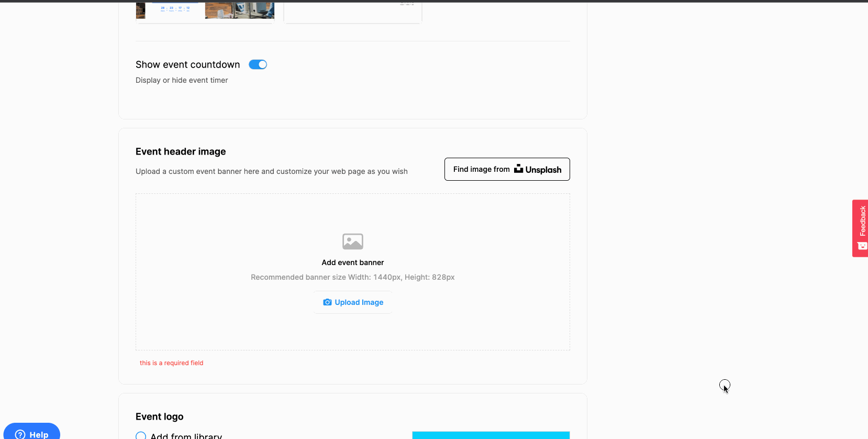Image resolution: width=868 pixels, height=439 pixels.
Task: Click the recommended banner size text
Action: coord(352,277)
